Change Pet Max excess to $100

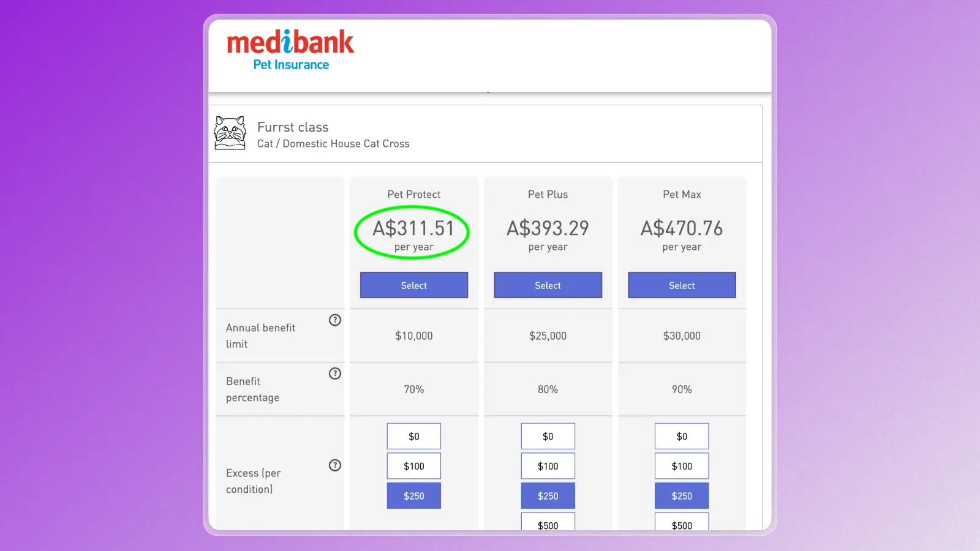point(682,465)
